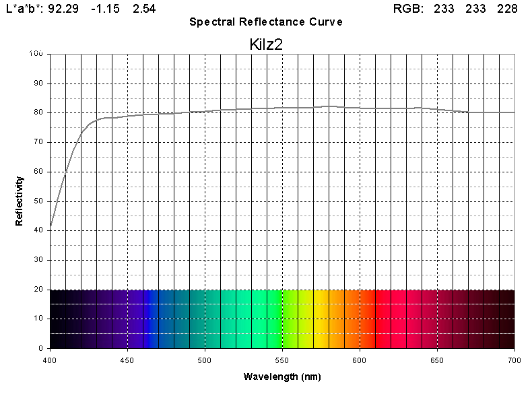The width and height of the screenshot is (532, 396).
Task: Select the a* value -1.15
Action: [x=106, y=9]
